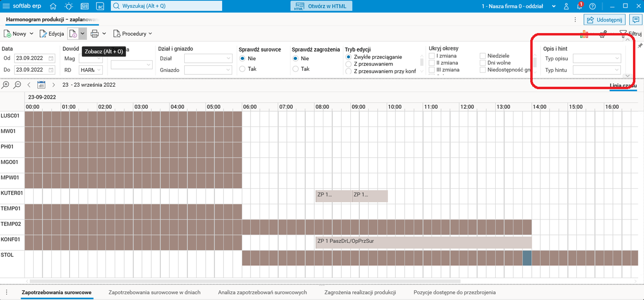The height and width of the screenshot is (300, 644).
Task: Open the Typ opisu combo box
Action: click(x=597, y=58)
